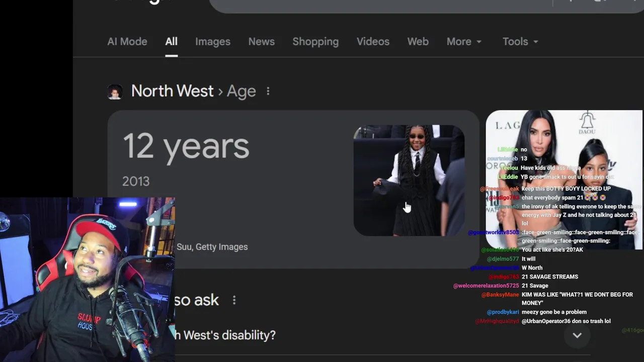644x362 pixels.
Task: Open the photo inside the age card
Action: pos(409,180)
